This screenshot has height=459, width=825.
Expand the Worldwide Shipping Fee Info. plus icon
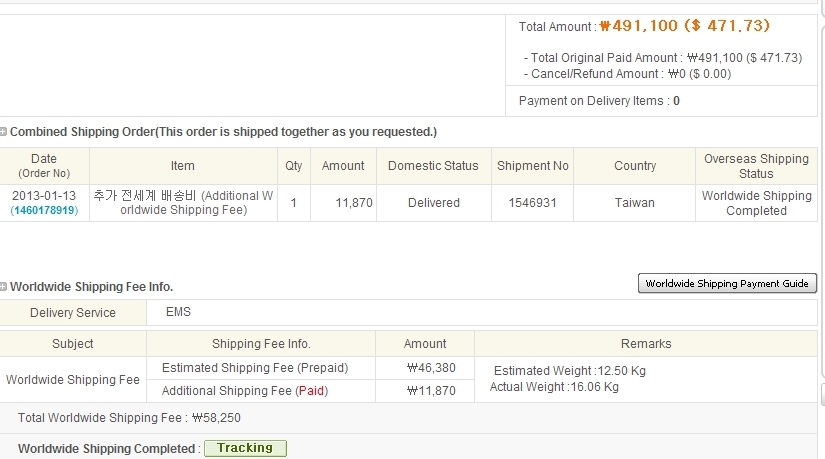click(x=4, y=287)
